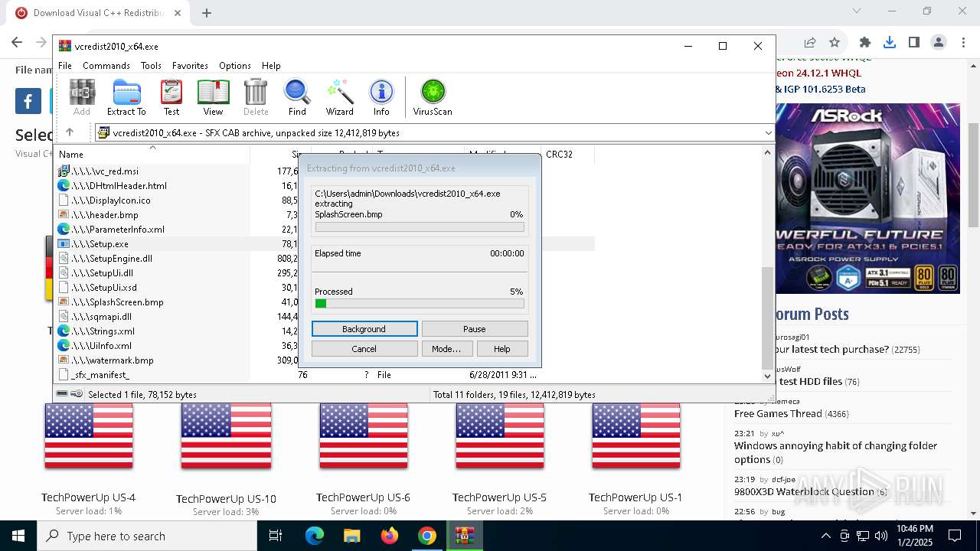Open the Commands menu
Screen dimensions: 980x551
[106, 66]
